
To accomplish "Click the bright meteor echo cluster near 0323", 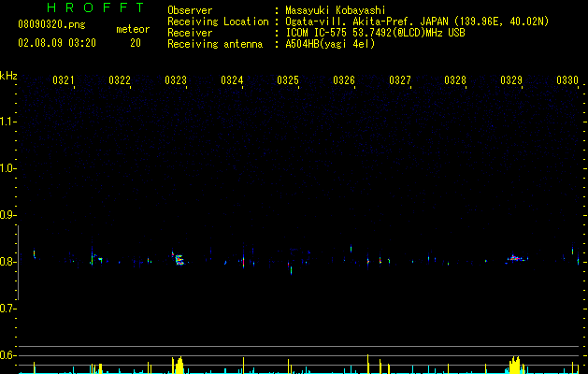I will [x=179, y=260].
